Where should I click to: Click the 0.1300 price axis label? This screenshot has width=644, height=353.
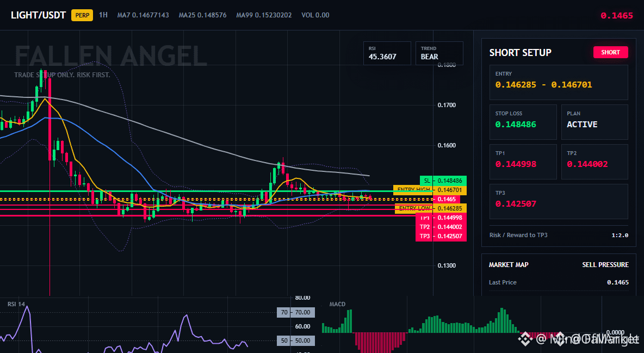point(447,265)
